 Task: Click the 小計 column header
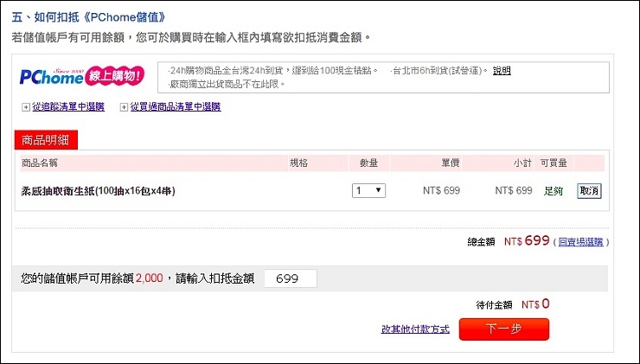[x=522, y=163]
